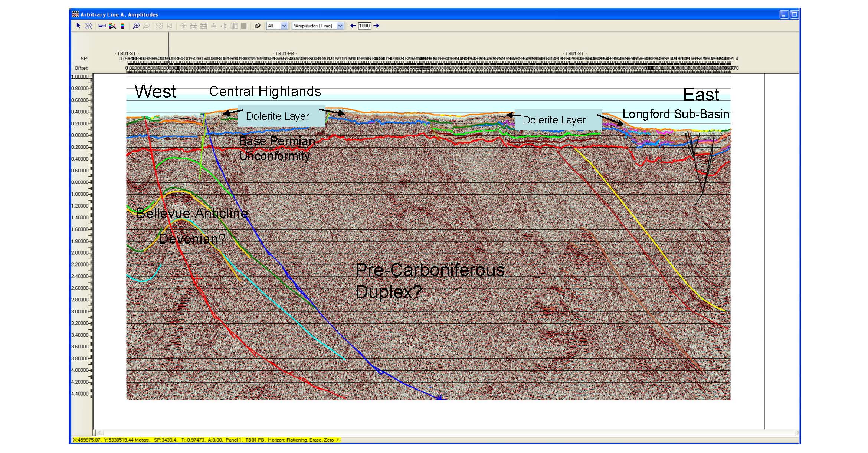Screen dimensions: 868x453
Task: Choose the blue ruler measure tool
Action: coord(102,26)
